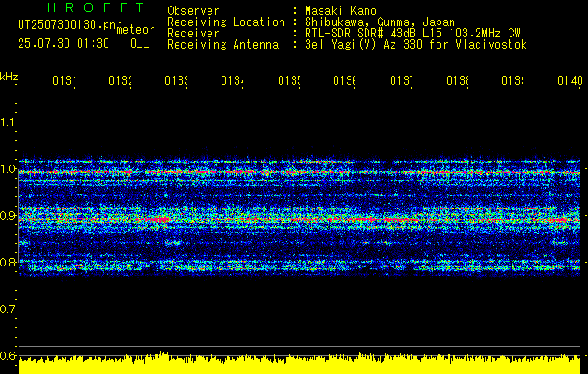This screenshot has height=374, width=588.
Task: Click 3el Yagi(V) Az 330 for Vladivostok
Action: click(416, 45)
